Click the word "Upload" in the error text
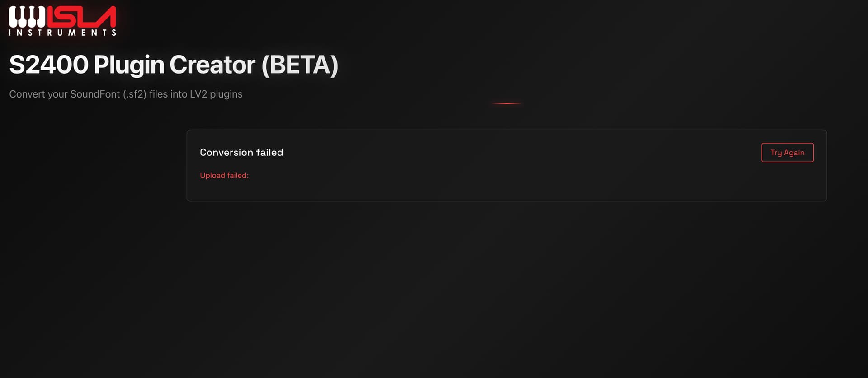Image resolution: width=868 pixels, height=378 pixels. [212, 175]
